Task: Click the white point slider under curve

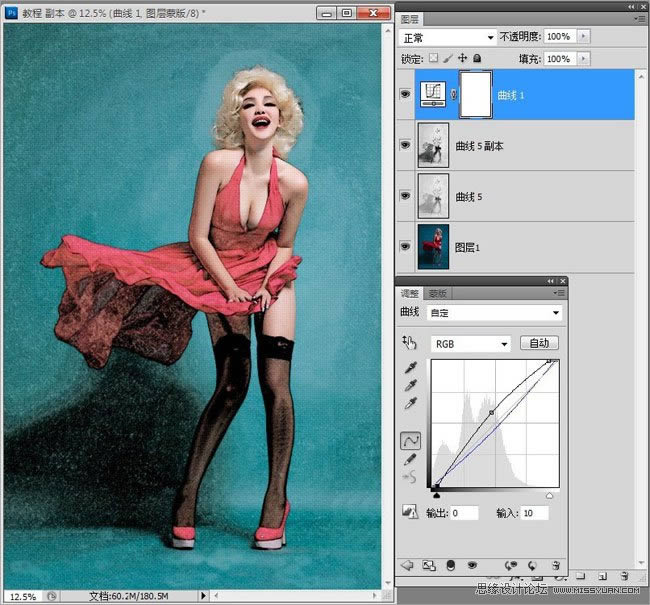Action: pos(549,494)
